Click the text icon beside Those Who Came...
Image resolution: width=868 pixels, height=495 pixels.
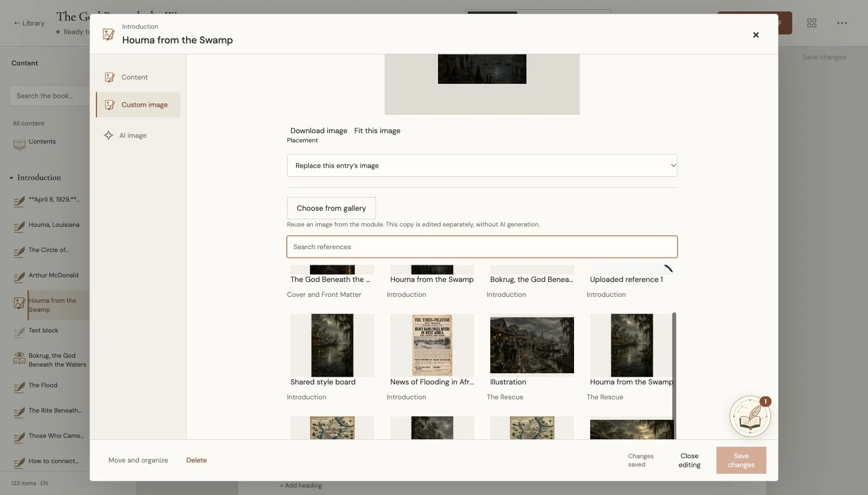click(20, 438)
